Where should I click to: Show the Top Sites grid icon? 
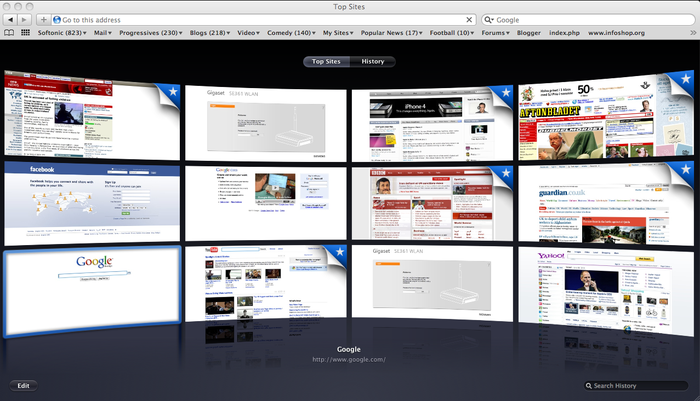point(25,33)
